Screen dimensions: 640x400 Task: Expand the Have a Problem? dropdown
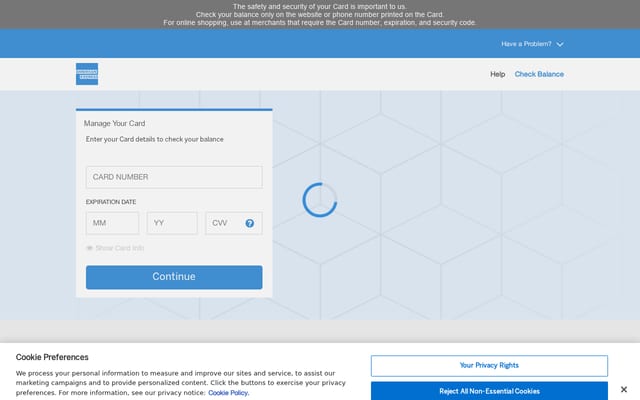(x=532, y=44)
